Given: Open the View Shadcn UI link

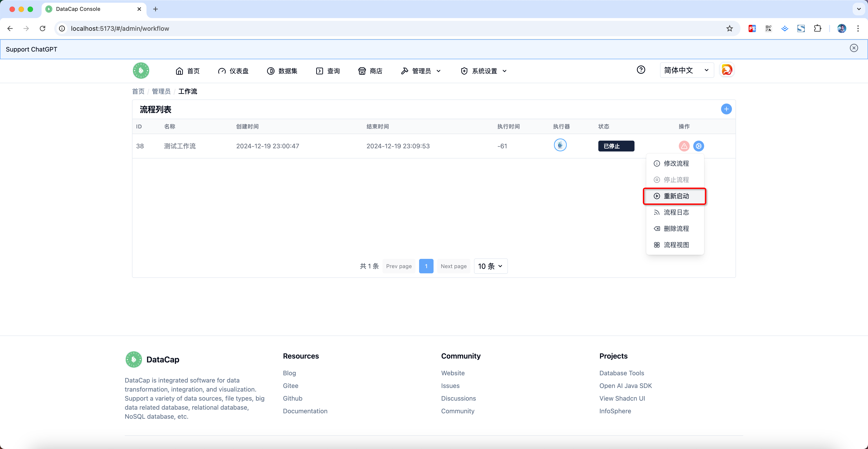Looking at the screenshot, I should point(622,398).
